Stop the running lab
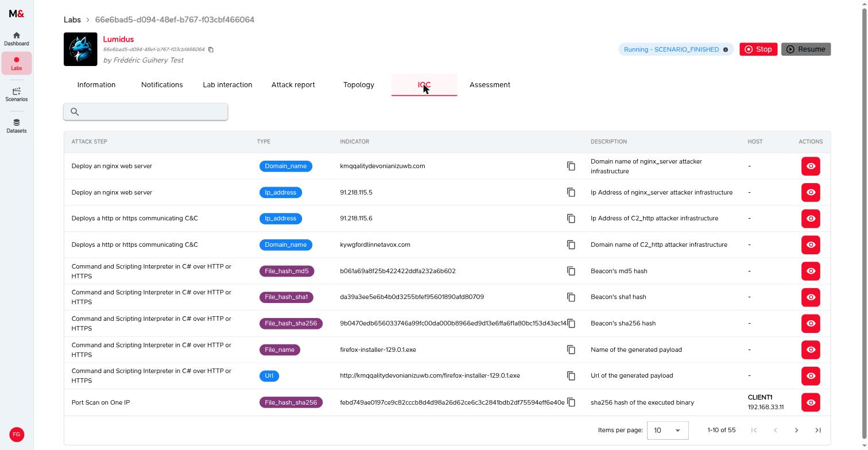Image resolution: width=868 pixels, height=450 pixels. [758, 49]
